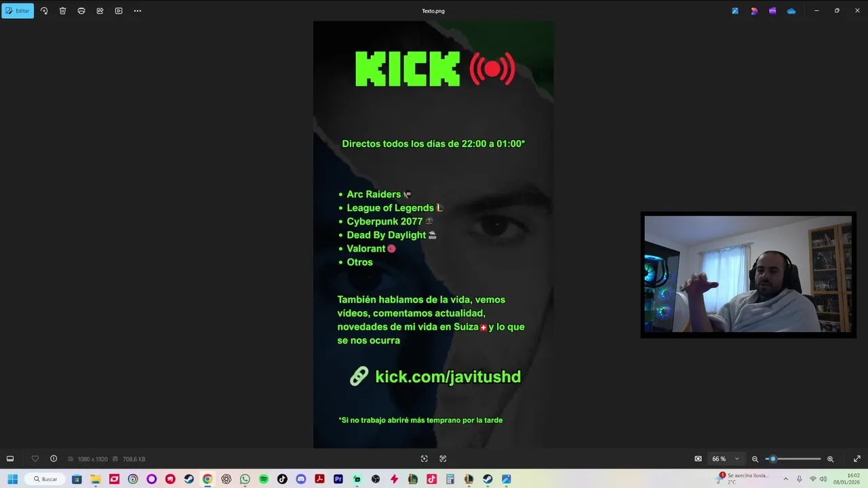Share the photo via the share icon
868x488 pixels.
point(100,11)
